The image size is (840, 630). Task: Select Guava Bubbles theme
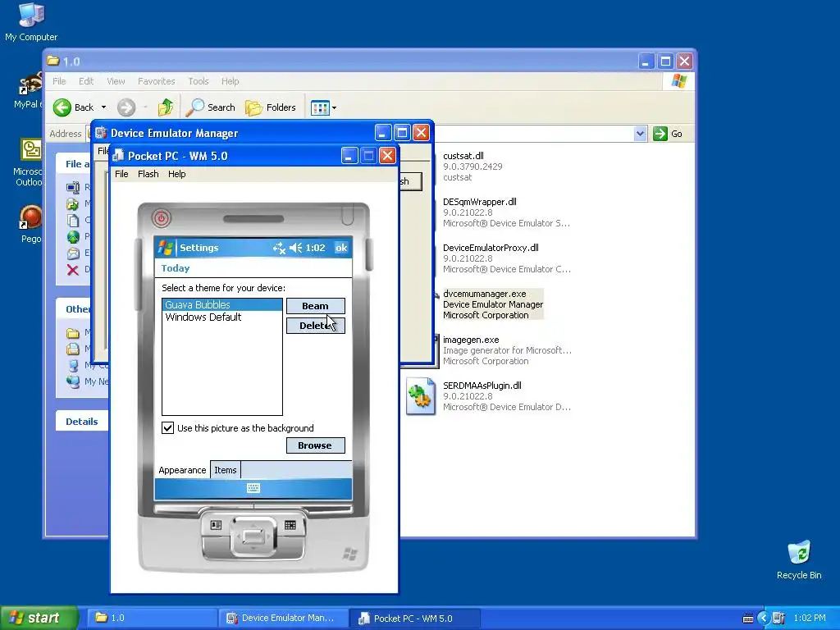click(x=221, y=305)
